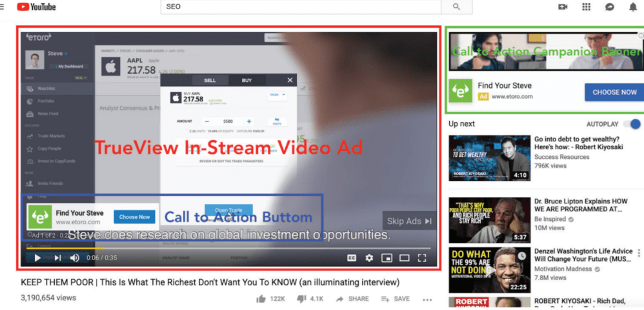
Task: Click 'Find Your Steve' in companion banner
Action: [505, 85]
